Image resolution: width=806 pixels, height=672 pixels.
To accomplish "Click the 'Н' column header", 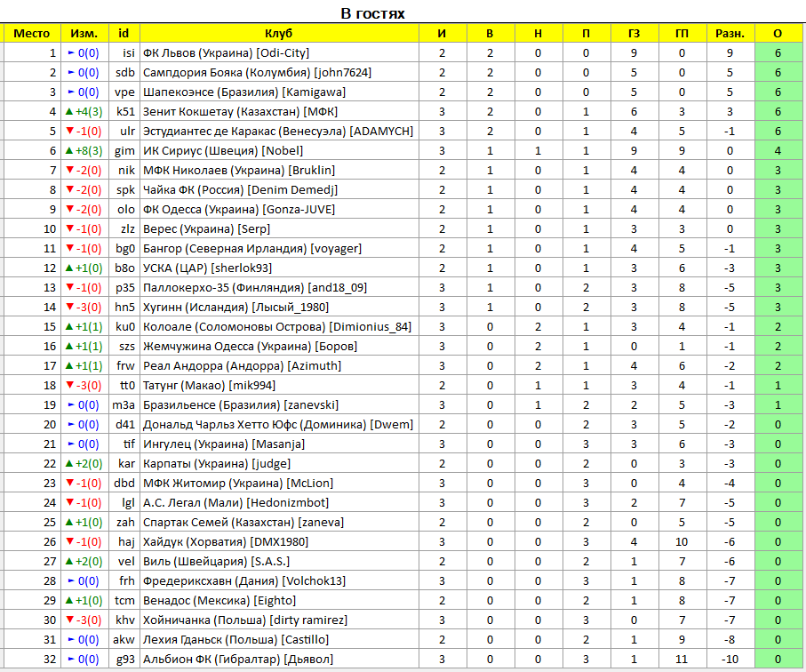I will [539, 34].
